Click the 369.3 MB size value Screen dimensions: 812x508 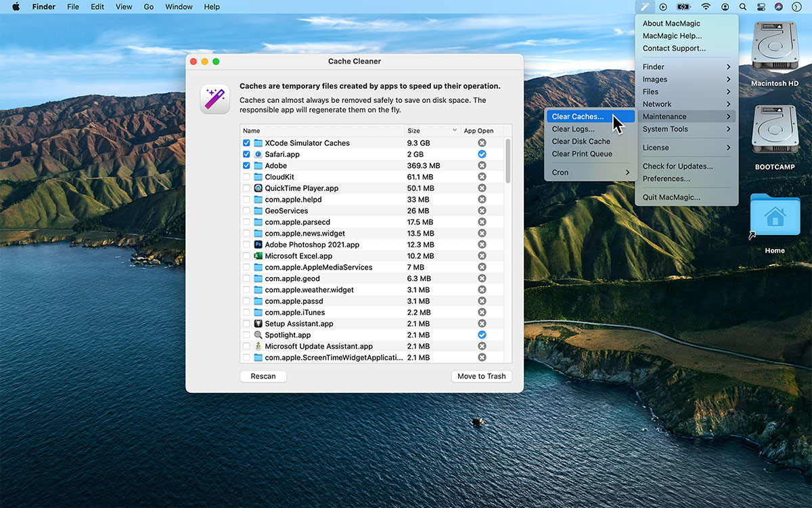click(424, 166)
